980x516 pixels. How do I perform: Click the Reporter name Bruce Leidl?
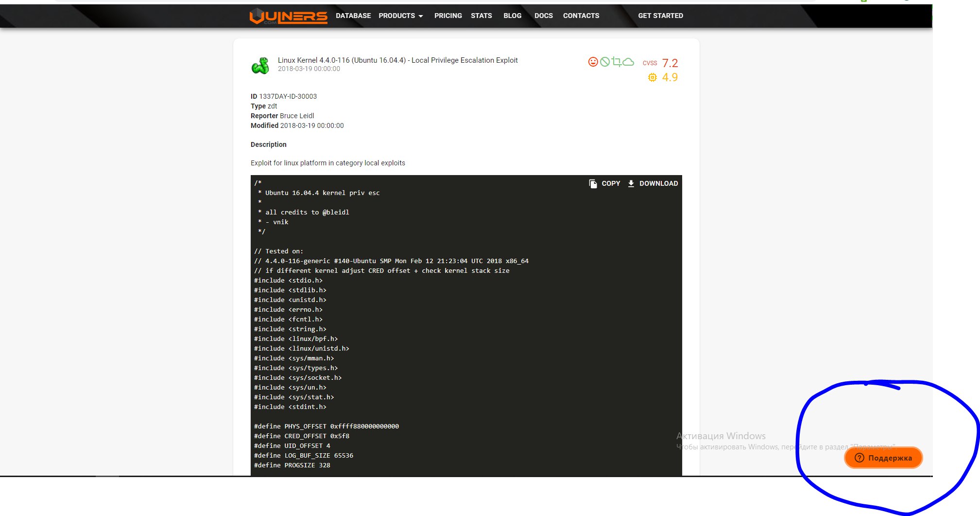pos(297,116)
